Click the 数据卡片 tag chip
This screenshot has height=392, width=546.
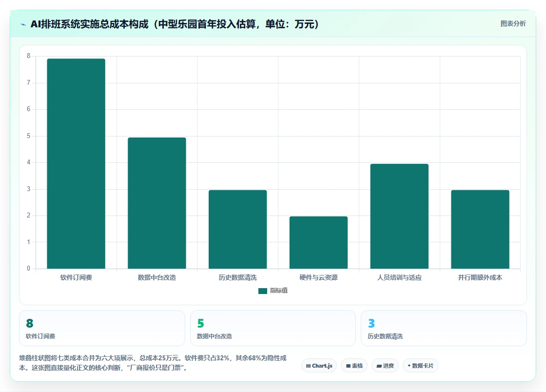(420, 366)
